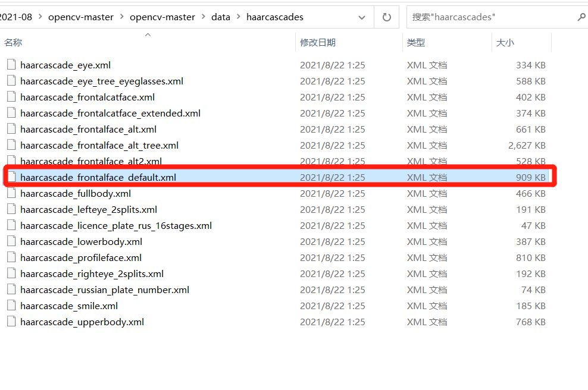The height and width of the screenshot is (390, 588).
Task: Click modified date of haarcascade_fullbody.xml
Action: pyautogui.click(x=333, y=194)
